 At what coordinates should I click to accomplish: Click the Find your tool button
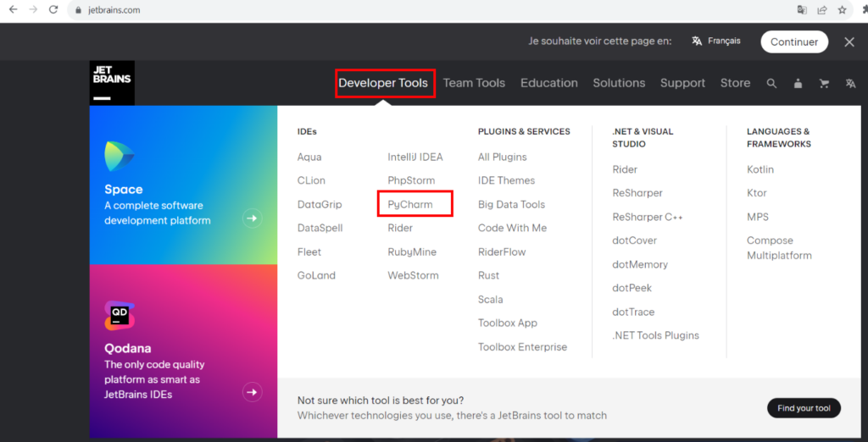tap(804, 408)
